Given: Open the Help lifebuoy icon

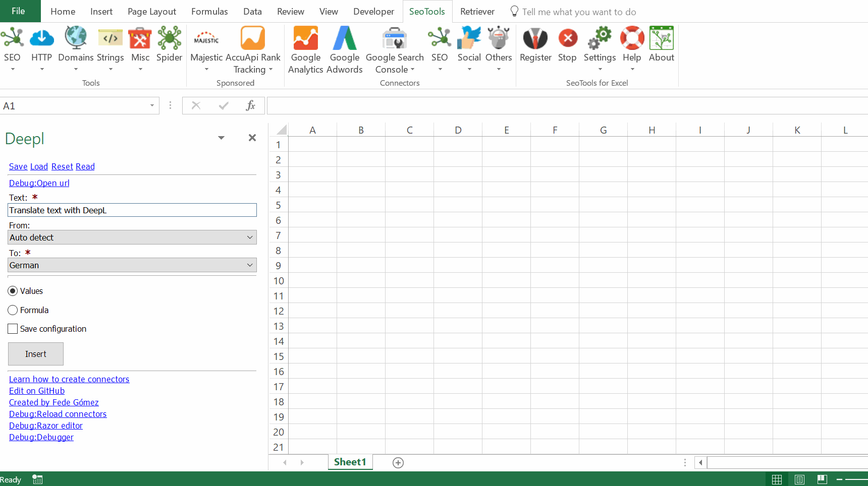Looking at the screenshot, I should (632, 38).
